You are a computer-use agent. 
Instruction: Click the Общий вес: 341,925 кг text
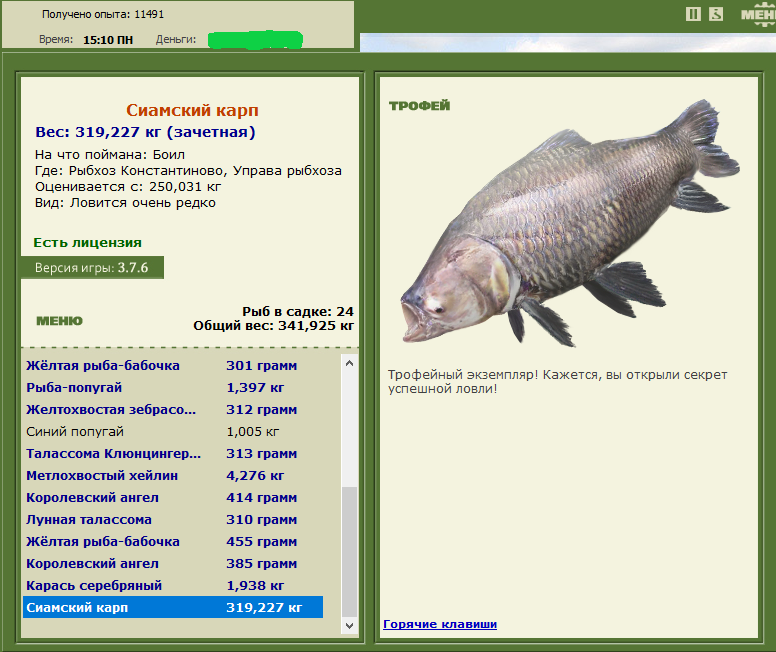(274, 326)
